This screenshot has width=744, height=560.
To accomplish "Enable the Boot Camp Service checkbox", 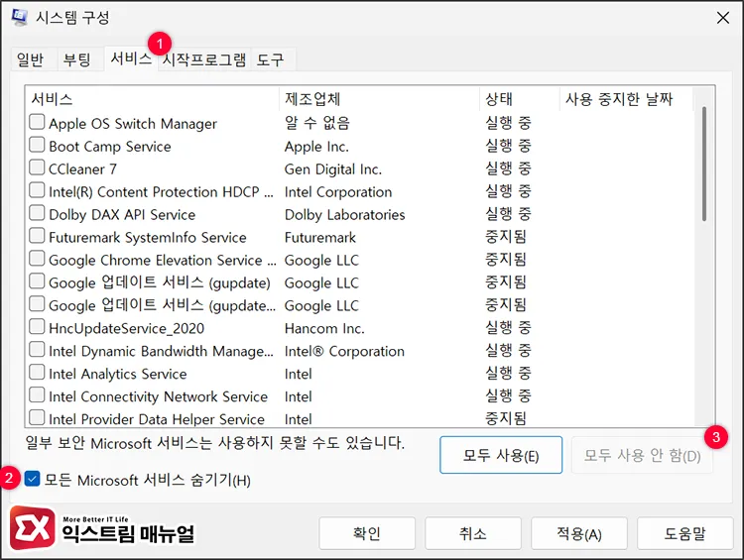I will [37, 145].
